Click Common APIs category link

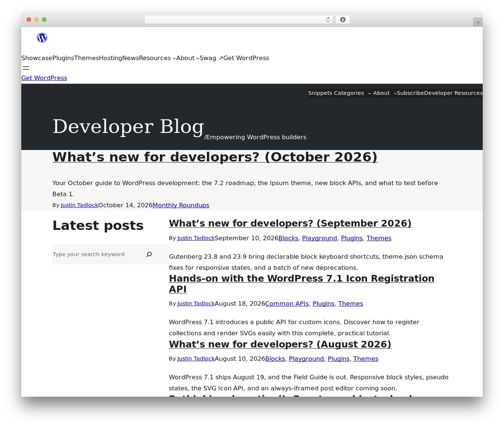[287, 304]
